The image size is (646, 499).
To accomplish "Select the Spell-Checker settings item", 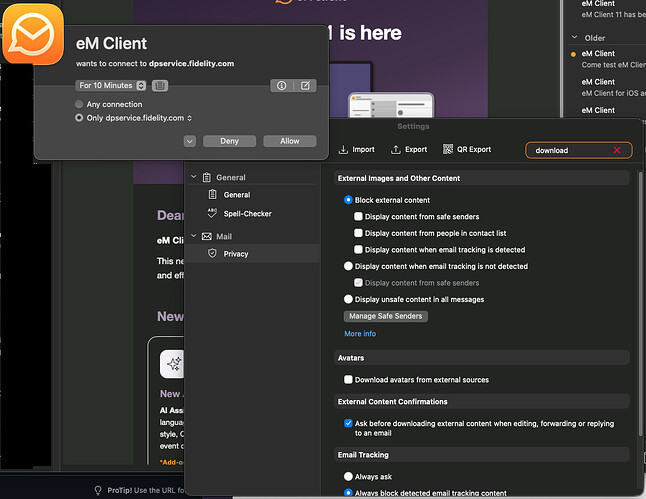I will point(247,214).
